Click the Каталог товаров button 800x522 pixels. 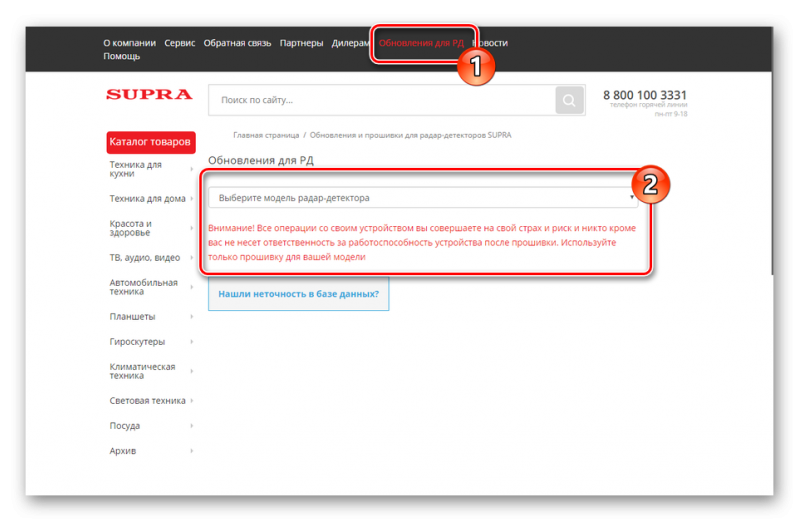pyautogui.click(x=151, y=142)
